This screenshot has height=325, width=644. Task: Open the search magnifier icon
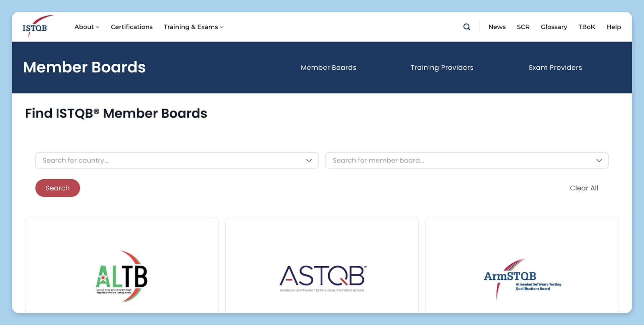[x=467, y=27]
